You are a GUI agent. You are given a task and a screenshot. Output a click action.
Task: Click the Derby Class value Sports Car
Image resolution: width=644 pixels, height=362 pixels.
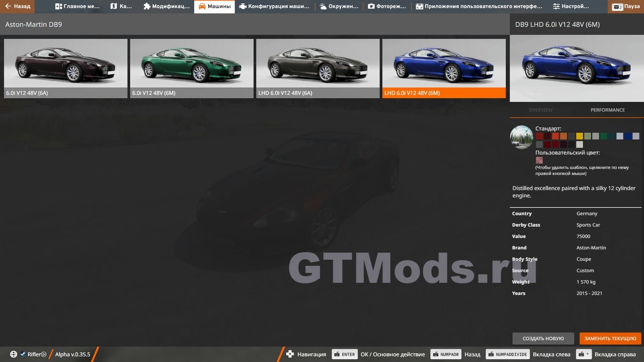(588, 225)
